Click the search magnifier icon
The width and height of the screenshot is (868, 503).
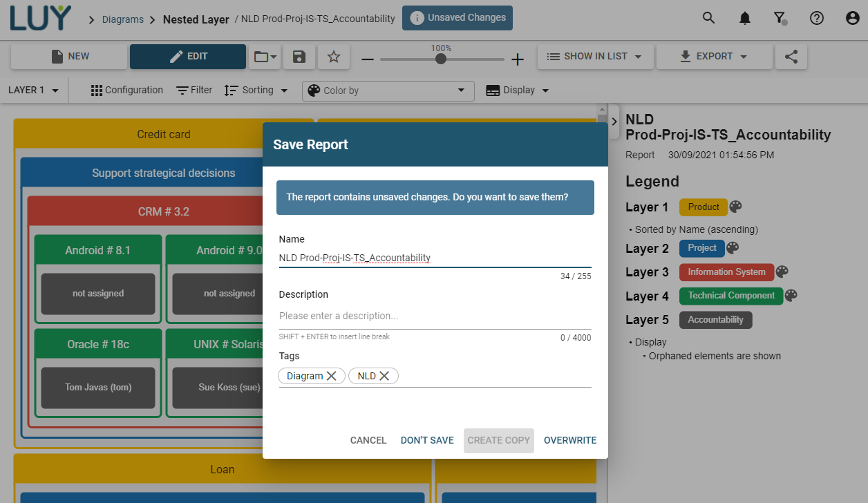pyautogui.click(x=708, y=19)
